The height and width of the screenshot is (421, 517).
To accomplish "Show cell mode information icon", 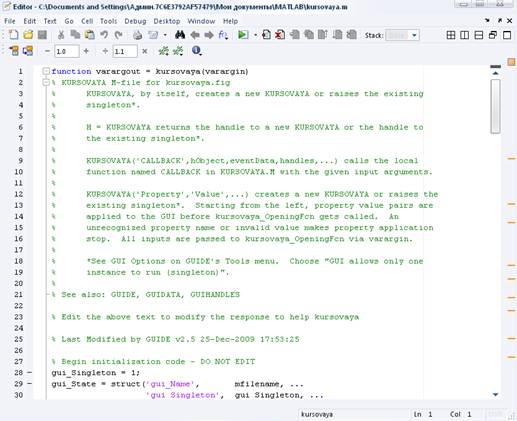I will pyautogui.click(x=197, y=51).
